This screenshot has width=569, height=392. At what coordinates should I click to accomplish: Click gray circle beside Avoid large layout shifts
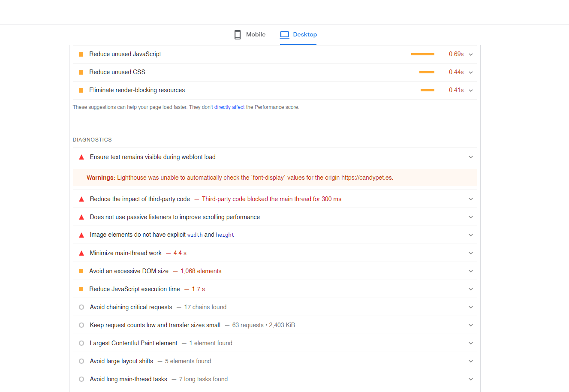[x=81, y=361]
